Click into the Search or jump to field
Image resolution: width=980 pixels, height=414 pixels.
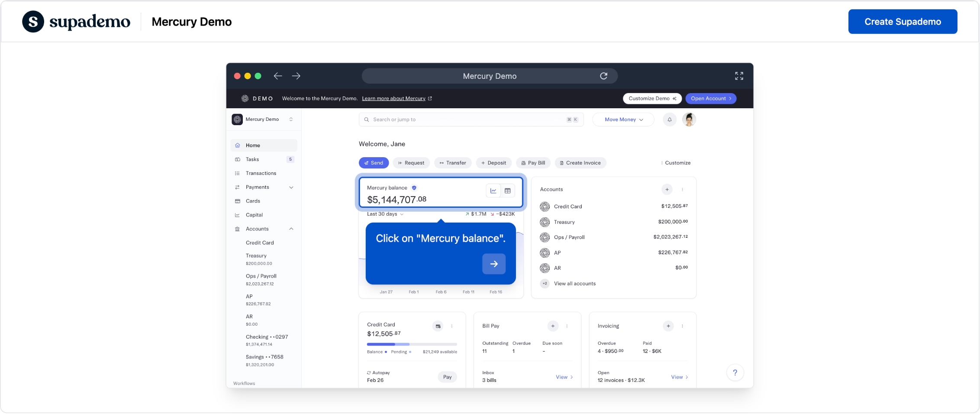[x=467, y=120]
